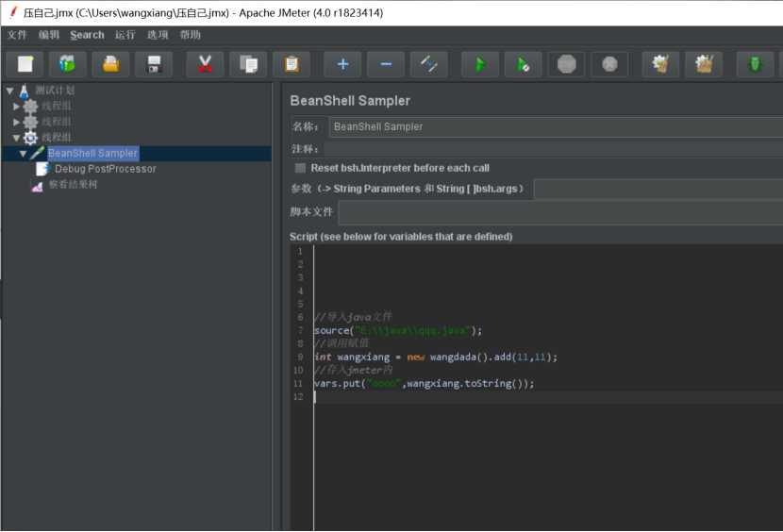Image resolution: width=783 pixels, height=532 pixels.
Task: Click the BeanShell Sampler pipette icon
Action: click(38, 153)
